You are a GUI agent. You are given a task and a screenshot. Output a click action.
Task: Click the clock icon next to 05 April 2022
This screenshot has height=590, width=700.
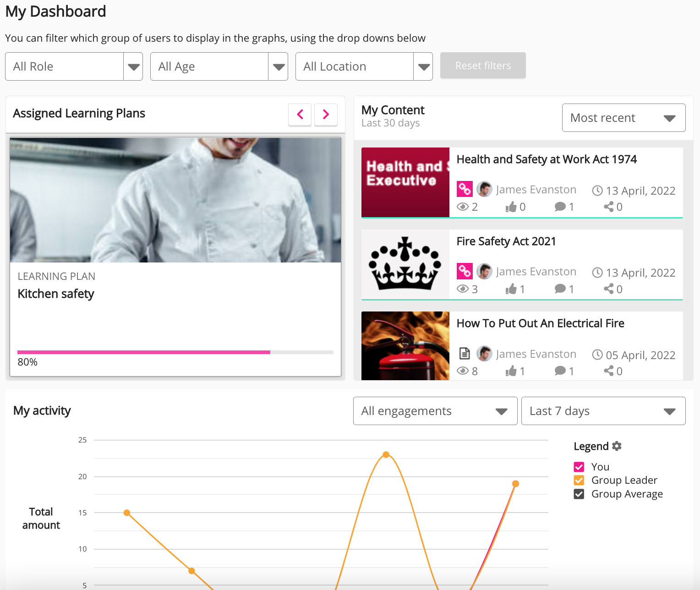click(x=597, y=355)
